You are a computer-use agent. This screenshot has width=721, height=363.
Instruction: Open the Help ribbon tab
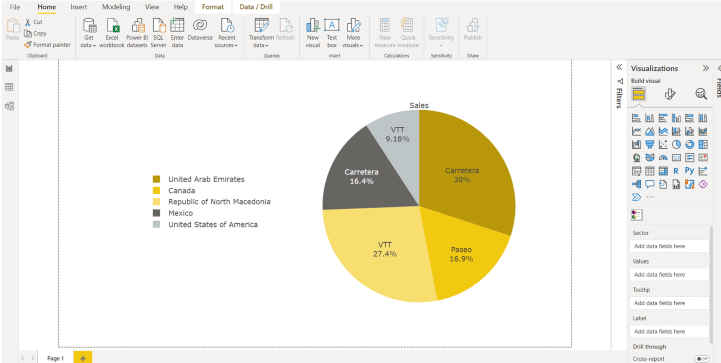click(181, 7)
